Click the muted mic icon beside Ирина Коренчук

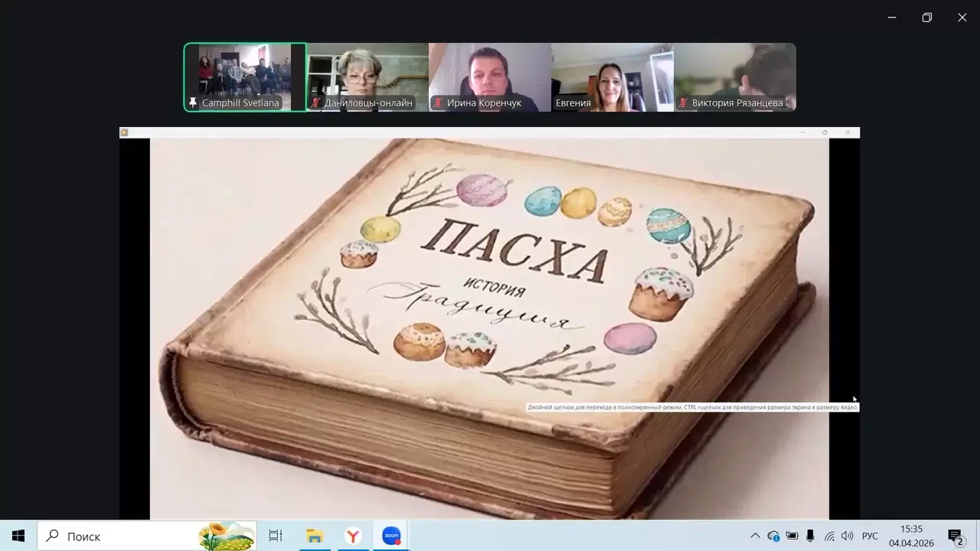(x=438, y=103)
